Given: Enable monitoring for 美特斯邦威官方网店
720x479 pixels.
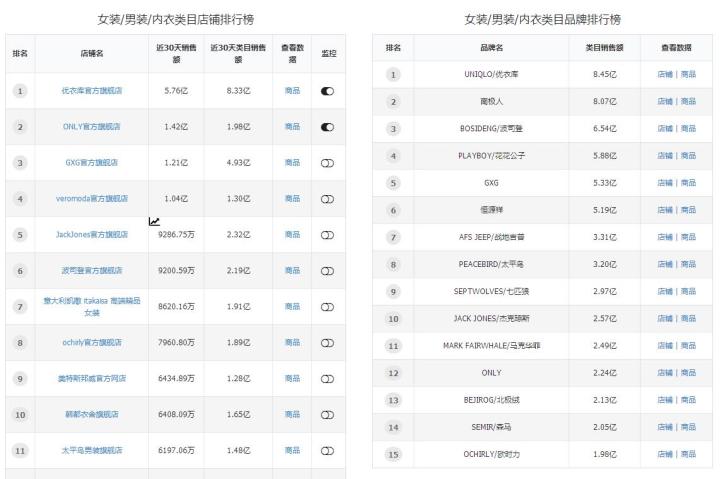Looking at the screenshot, I should (x=327, y=379).
